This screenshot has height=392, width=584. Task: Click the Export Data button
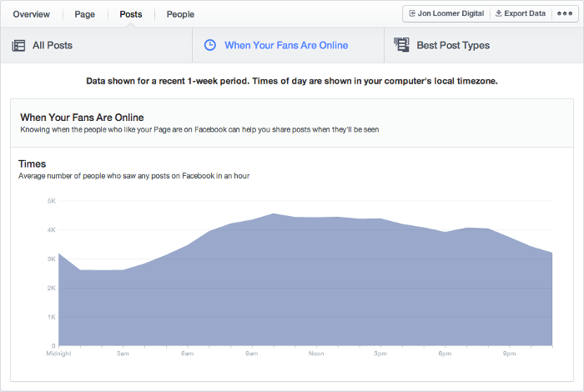521,13
